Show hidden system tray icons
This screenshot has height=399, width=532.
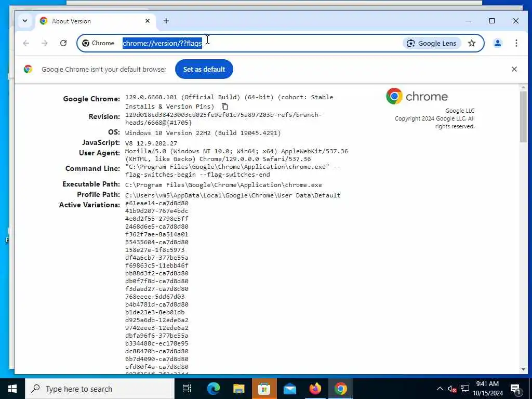(x=440, y=389)
